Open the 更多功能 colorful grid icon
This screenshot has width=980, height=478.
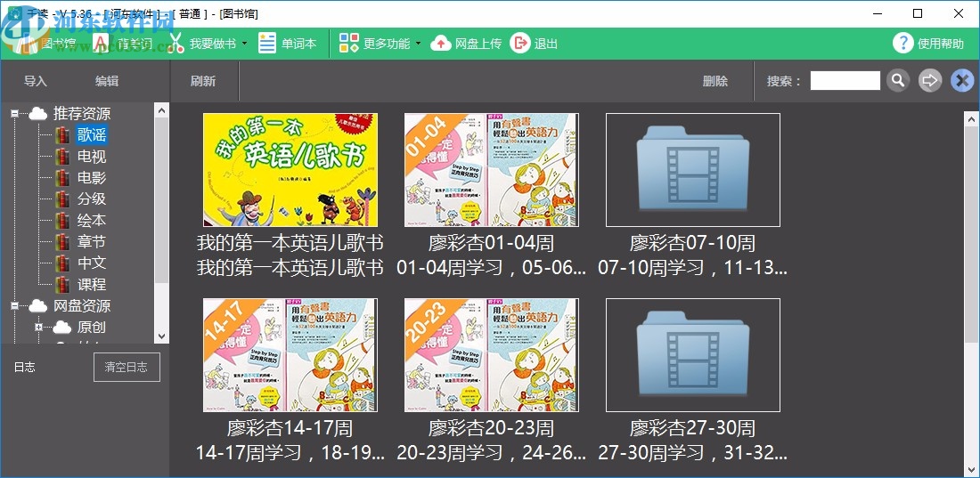[x=348, y=43]
